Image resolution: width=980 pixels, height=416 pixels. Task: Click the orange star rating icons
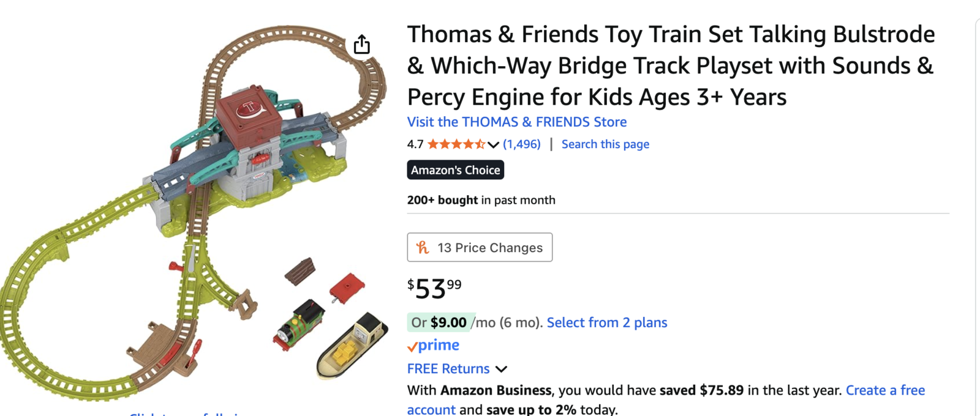pyautogui.click(x=456, y=144)
